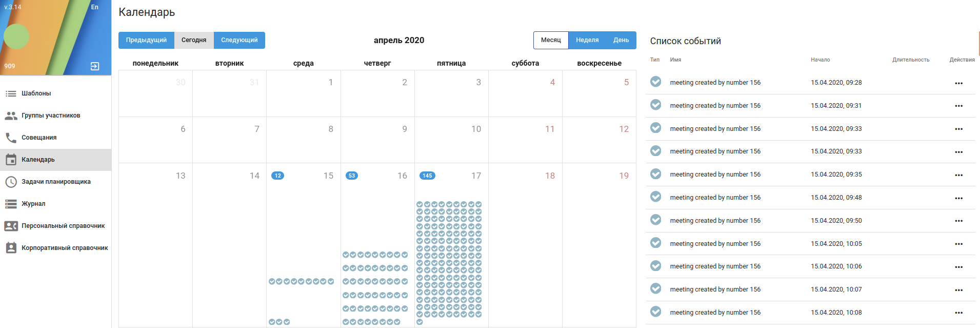Open the actions menu for the 09:50 meeting

(x=958, y=221)
